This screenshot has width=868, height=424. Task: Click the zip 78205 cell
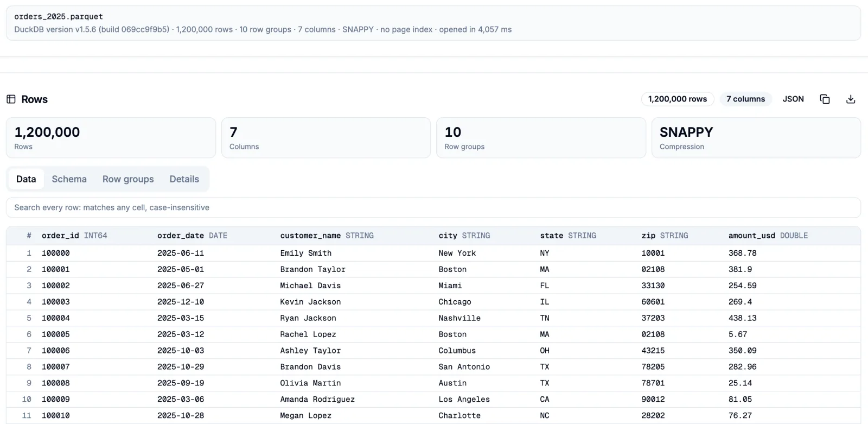point(653,367)
